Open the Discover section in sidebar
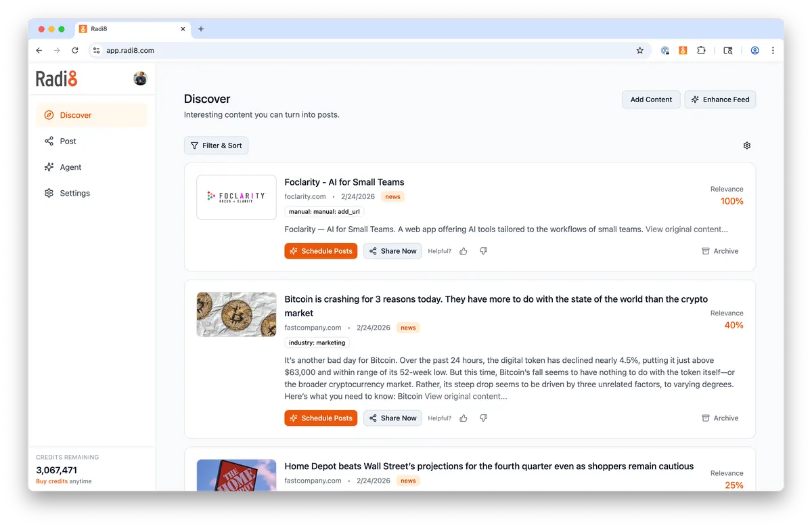 (x=91, y=115)
